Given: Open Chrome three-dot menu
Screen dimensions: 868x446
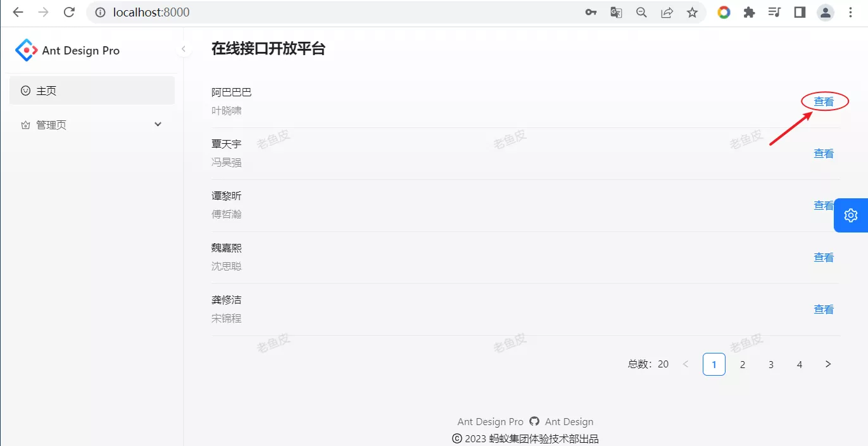Looking at the screenshot, I should click(x=850, y=12).
